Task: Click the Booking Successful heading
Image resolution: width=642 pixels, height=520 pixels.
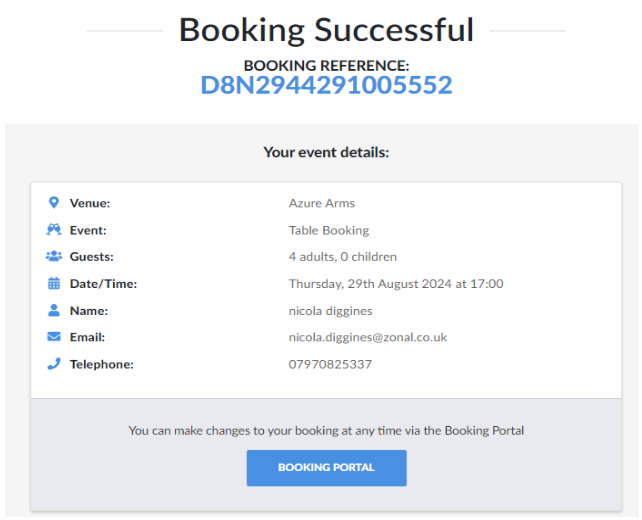Action: [x=326, y=30]
